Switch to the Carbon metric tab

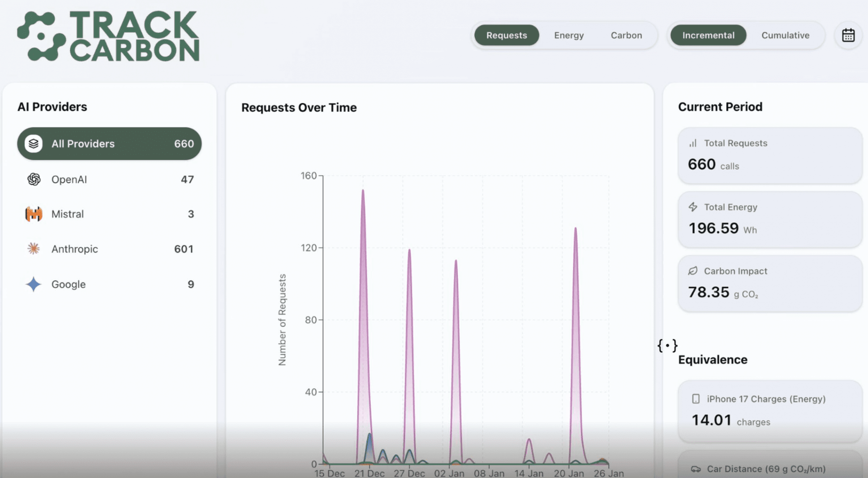[626, 35]
